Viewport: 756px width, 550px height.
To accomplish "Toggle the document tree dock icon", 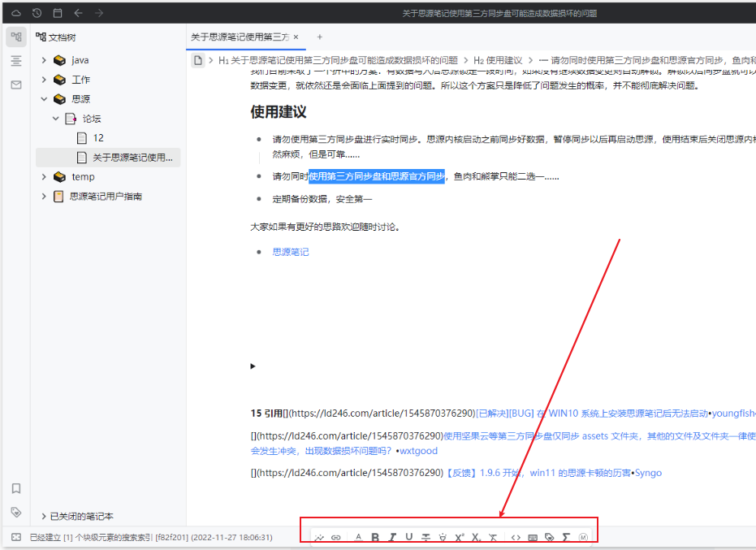I will pos(16,37).
